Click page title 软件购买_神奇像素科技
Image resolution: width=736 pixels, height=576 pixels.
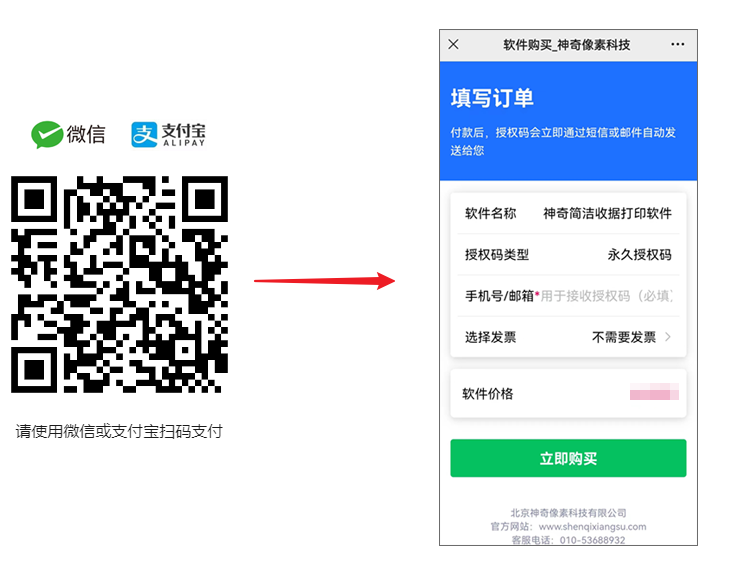[x=567, y=45]
